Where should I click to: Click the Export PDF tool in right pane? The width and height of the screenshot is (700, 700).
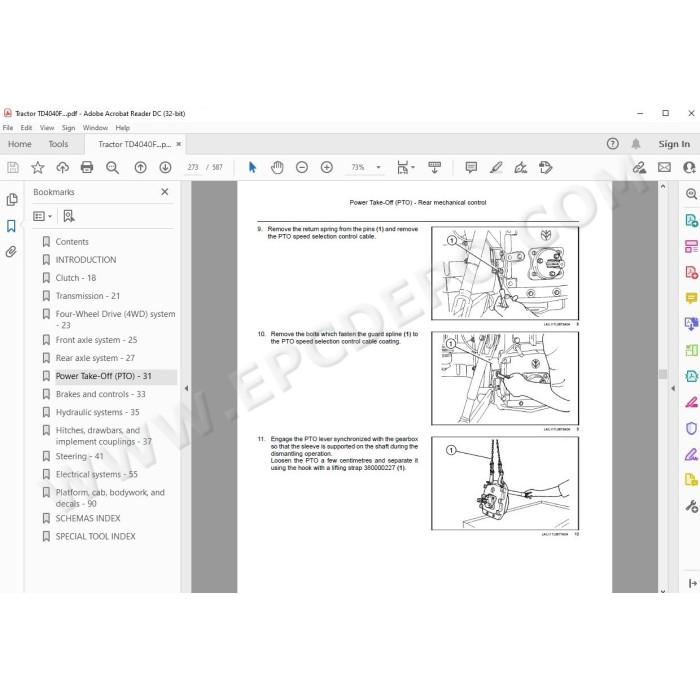click(x=691, y=220)
